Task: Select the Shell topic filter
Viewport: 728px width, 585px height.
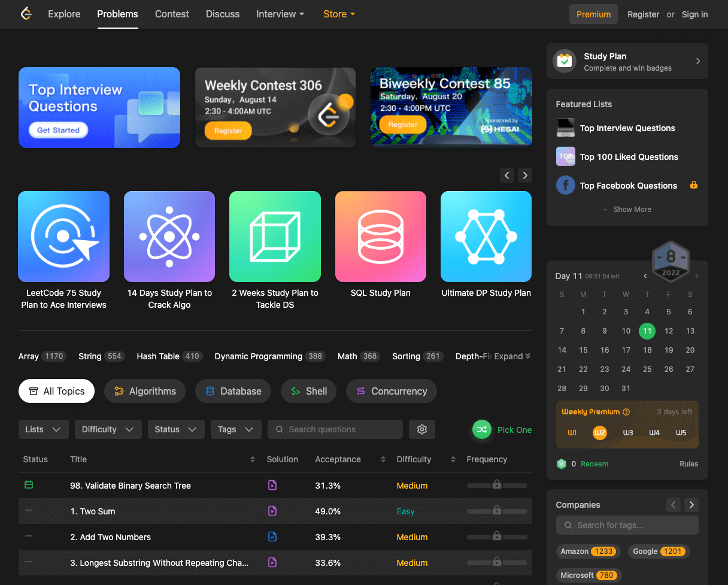Action: coord(308,391)
